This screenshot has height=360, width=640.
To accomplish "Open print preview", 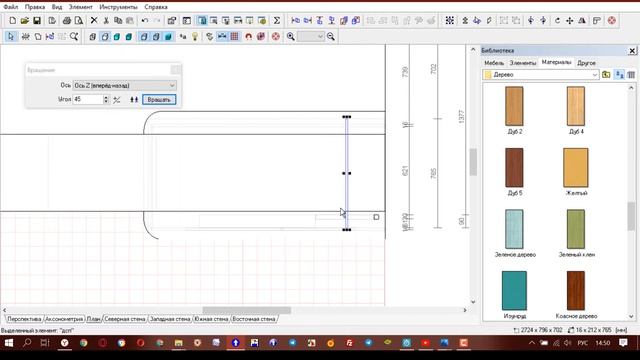I will point(78,20).
